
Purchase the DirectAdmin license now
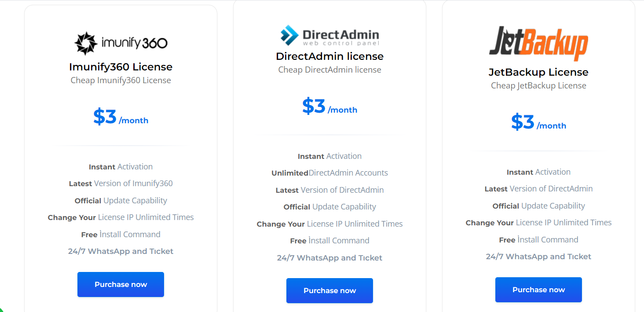(329, 290)
